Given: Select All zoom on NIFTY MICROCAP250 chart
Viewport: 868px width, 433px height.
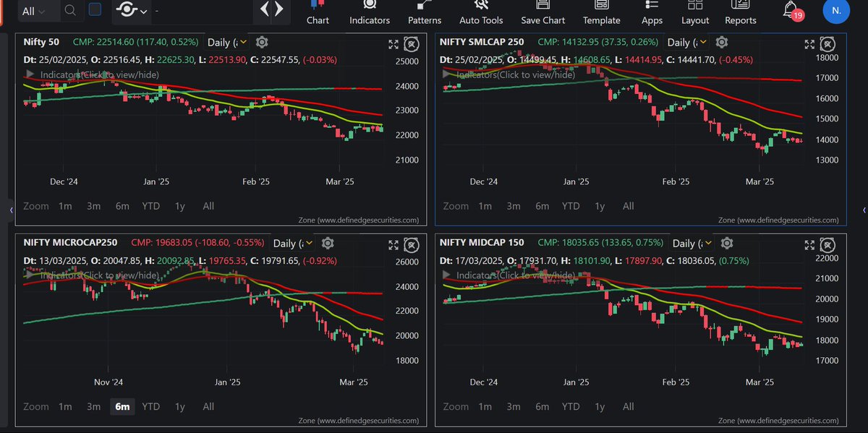Looking at the screenshot, I should tap(208, 406).
